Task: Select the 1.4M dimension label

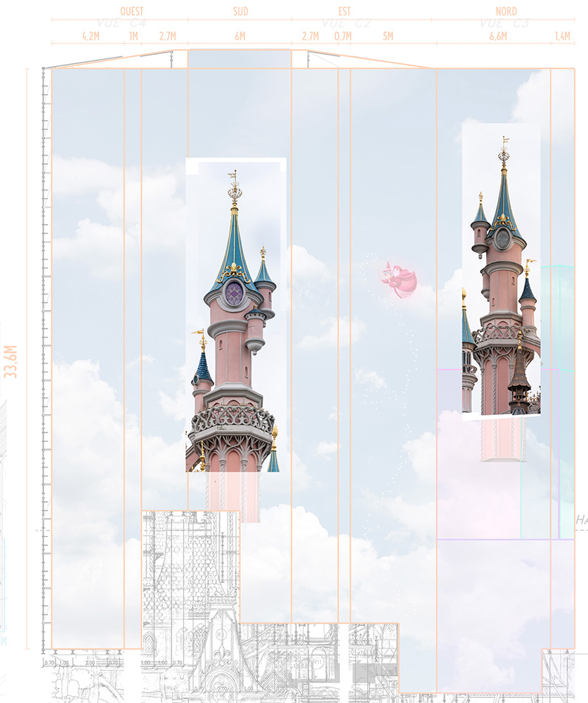Action: click(x=562, y=36)
